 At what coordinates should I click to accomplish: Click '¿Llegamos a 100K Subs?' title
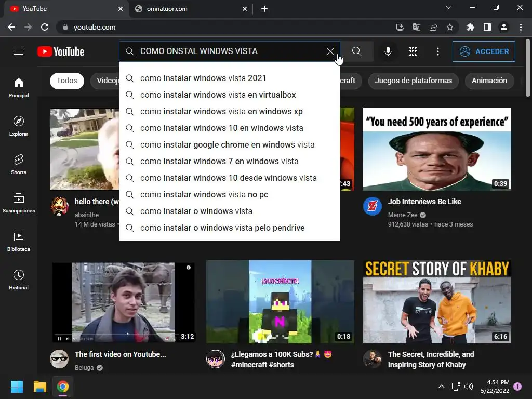pos(281,360)
